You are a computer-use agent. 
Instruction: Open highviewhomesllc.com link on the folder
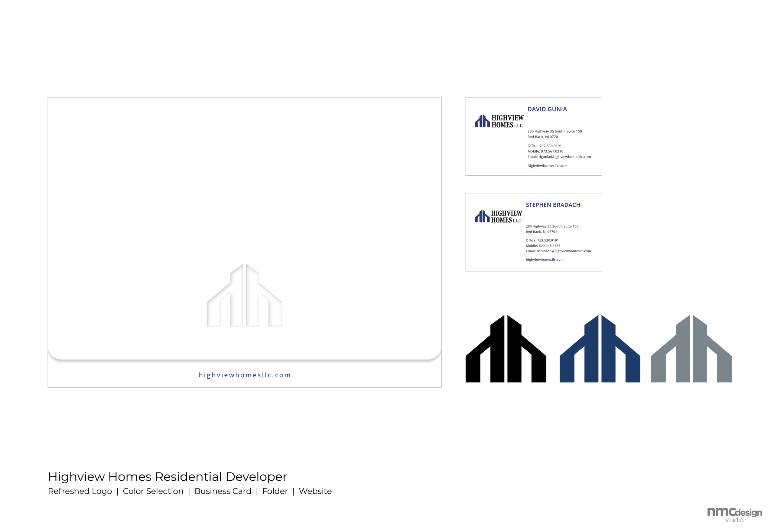pos(245,375)
